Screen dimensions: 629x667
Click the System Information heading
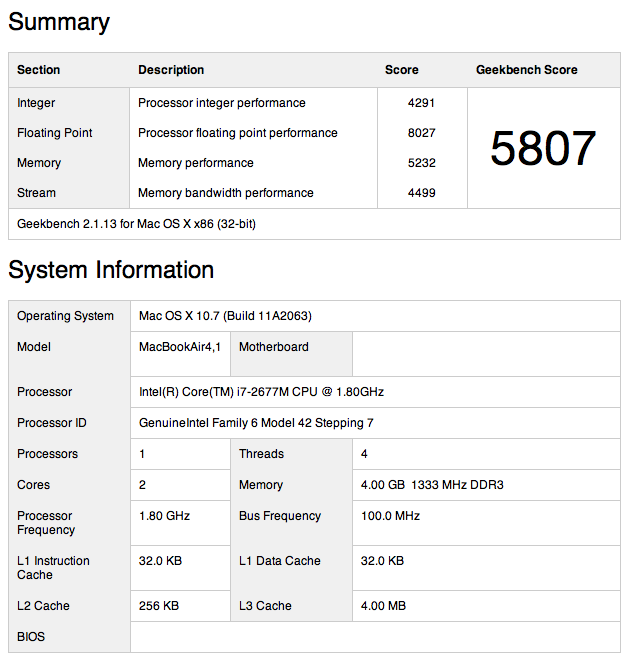[111, 270]
